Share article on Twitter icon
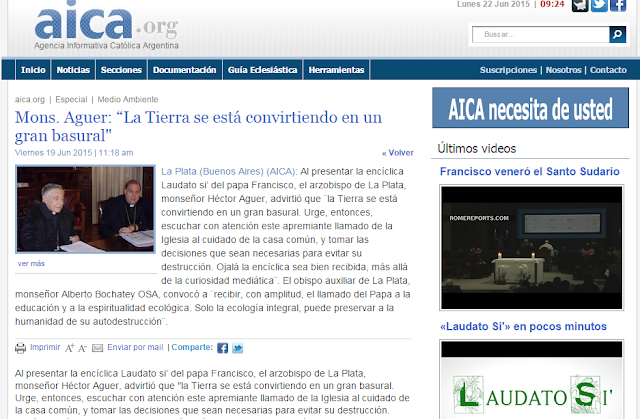The width and height of the screenshot is (640, 419). click(x=238, y=348)
